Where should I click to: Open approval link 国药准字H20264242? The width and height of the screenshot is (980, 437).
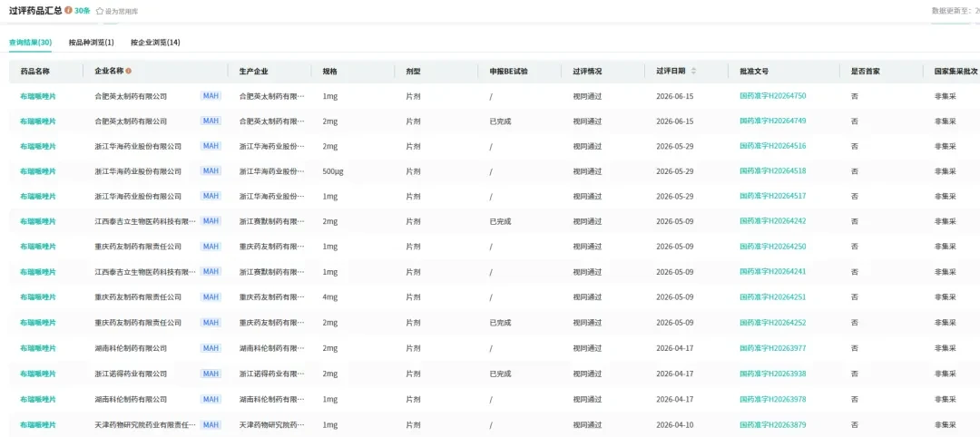coord(772,221)
